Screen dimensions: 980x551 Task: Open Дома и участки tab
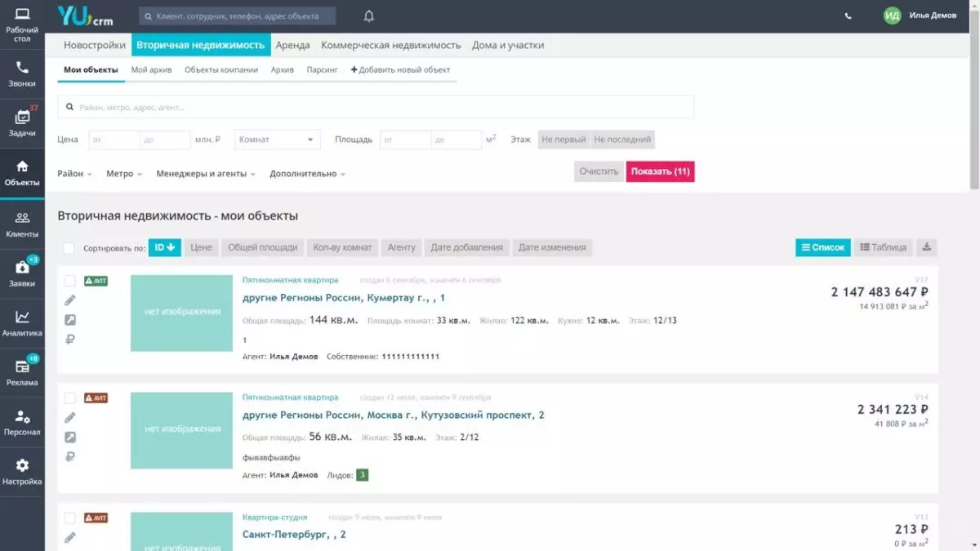point(507,45)
